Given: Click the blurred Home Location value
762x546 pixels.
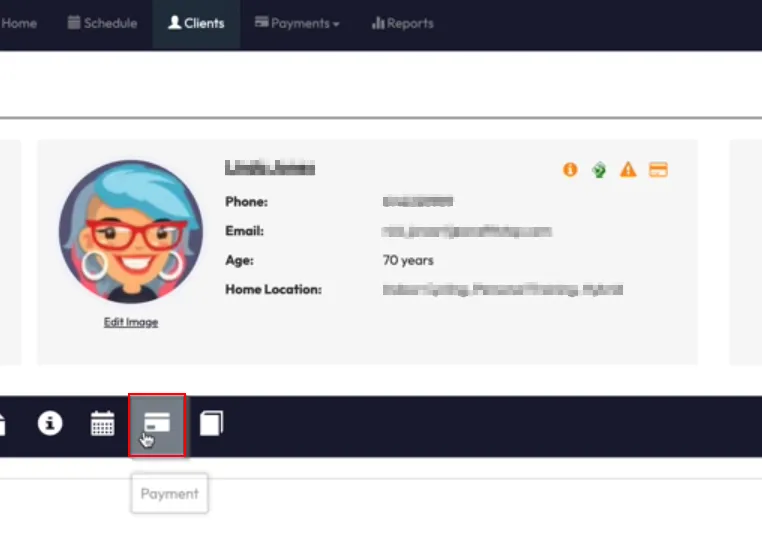Looking at the screenshot, I should pyautogui.click(x=502, y=290).
